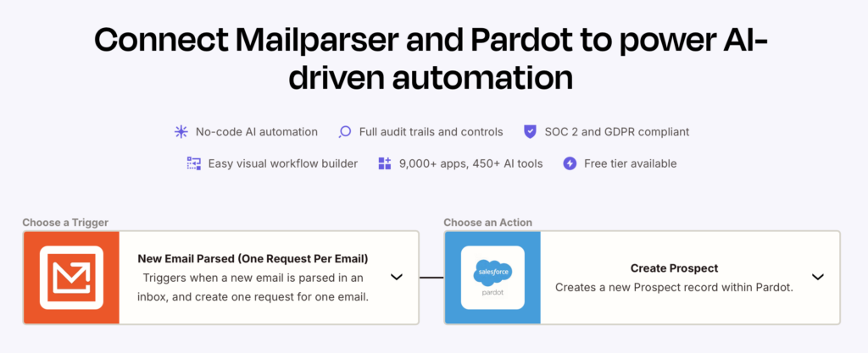Screen dimensions: 868x353
Task: Click the orange Mailparser envelope icon
Action: 71,278
